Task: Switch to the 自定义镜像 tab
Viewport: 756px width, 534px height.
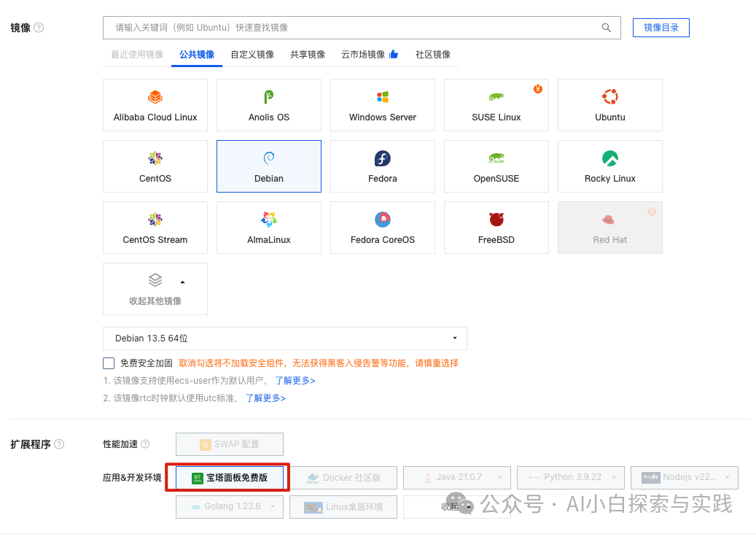Action: [252, 55]
